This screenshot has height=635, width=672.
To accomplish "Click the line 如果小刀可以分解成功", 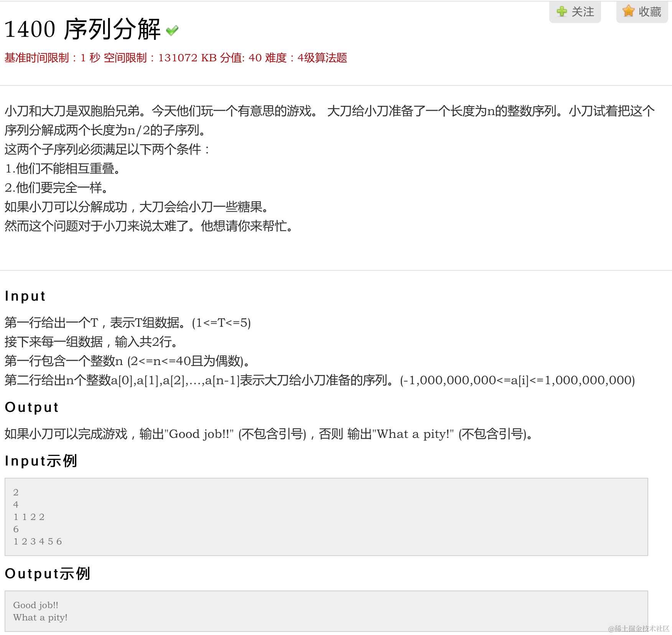I will [137, 207].
